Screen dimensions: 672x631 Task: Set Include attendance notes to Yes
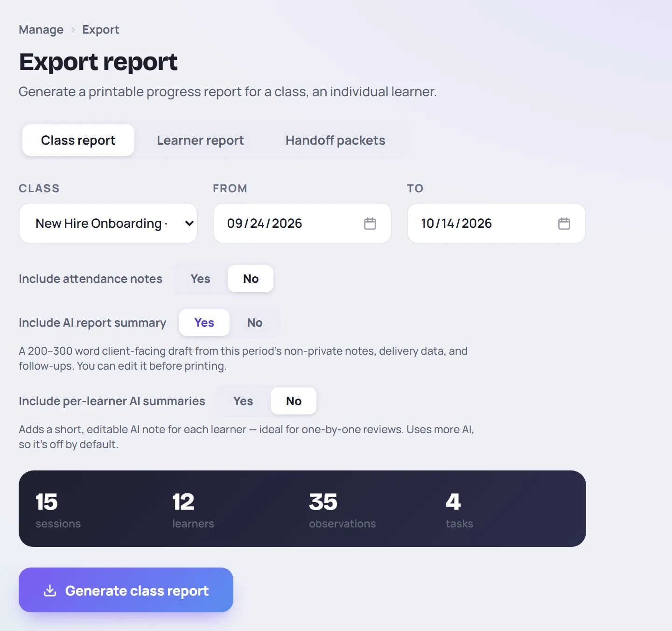(201, 279)
